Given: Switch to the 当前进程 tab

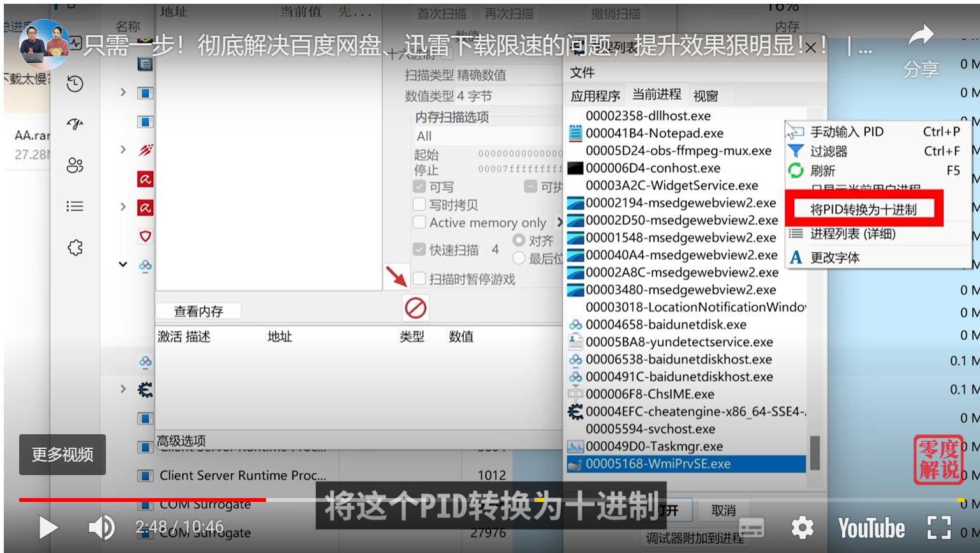Looking at the screenshot, I should coord(657,95).
